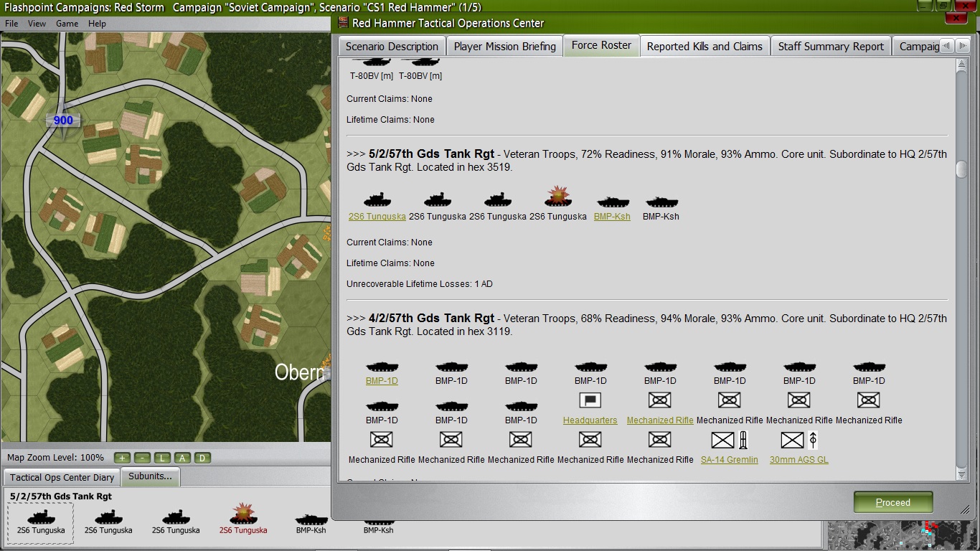
Task: Select the destroyed 2S6 Tunguska in subunits panel
Action: pyautogui.click(x=243, y=515)
